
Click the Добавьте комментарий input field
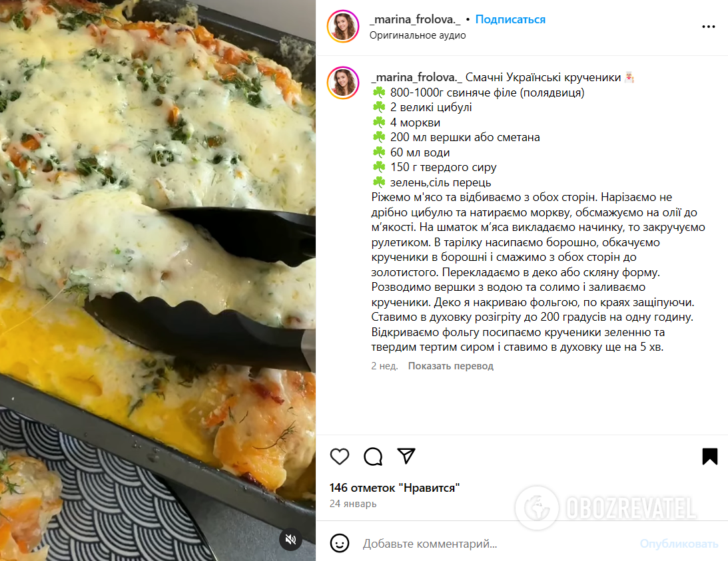click(497, 544)
